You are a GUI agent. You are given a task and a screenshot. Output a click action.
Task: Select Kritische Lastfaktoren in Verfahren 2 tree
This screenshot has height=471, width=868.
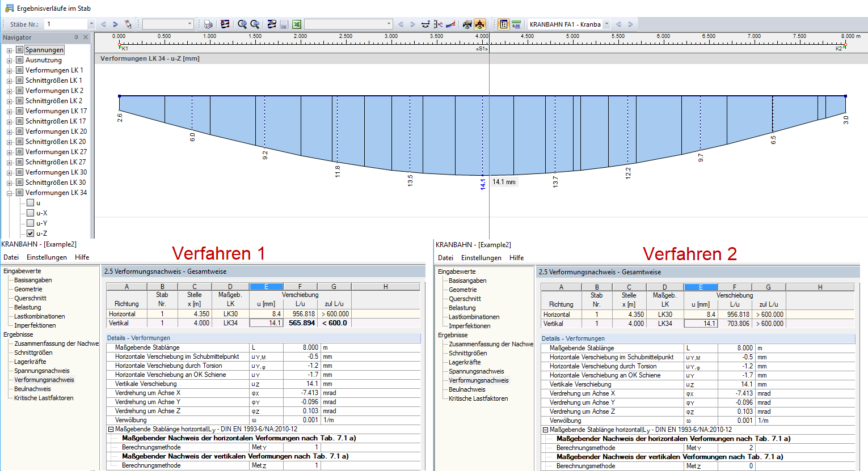click(x=478, y=398)
